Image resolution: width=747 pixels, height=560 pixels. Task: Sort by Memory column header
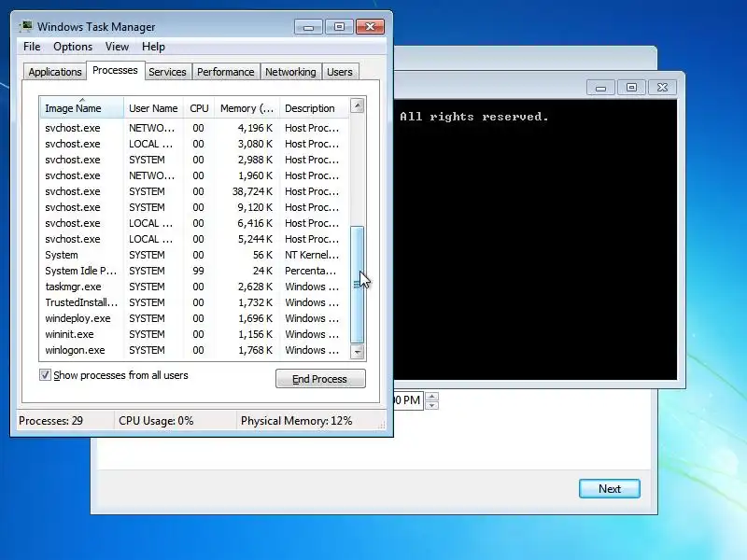click(x=247, y=108)
